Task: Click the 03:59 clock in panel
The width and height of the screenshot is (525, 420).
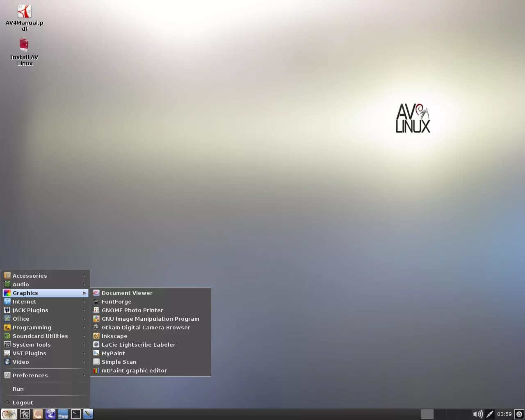Action: coord(504,414)
